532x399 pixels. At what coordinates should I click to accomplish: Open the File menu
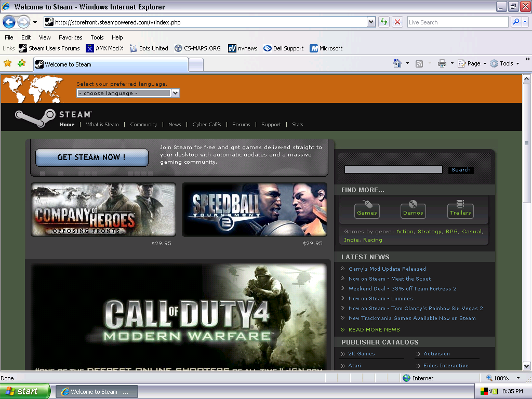click(x=9, y=37)
